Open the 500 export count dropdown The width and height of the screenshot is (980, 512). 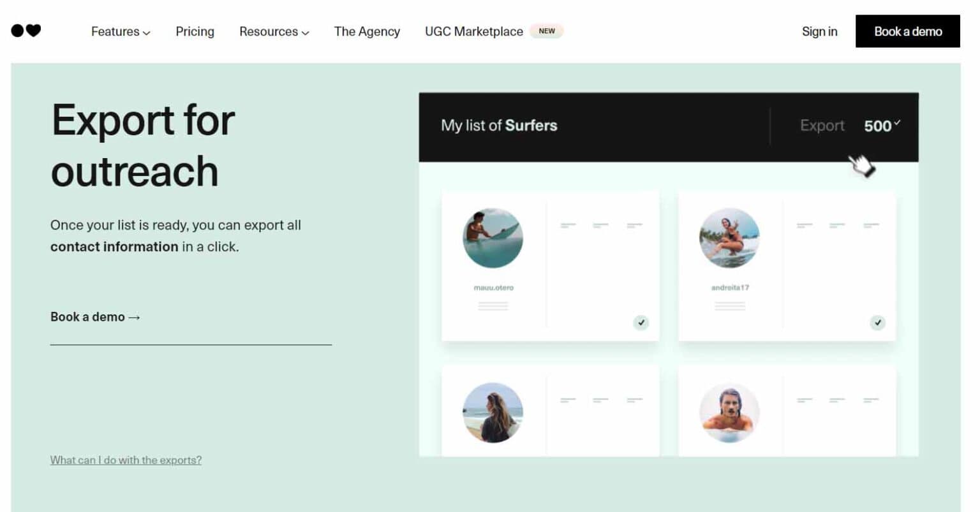click(x=882, y=126)
